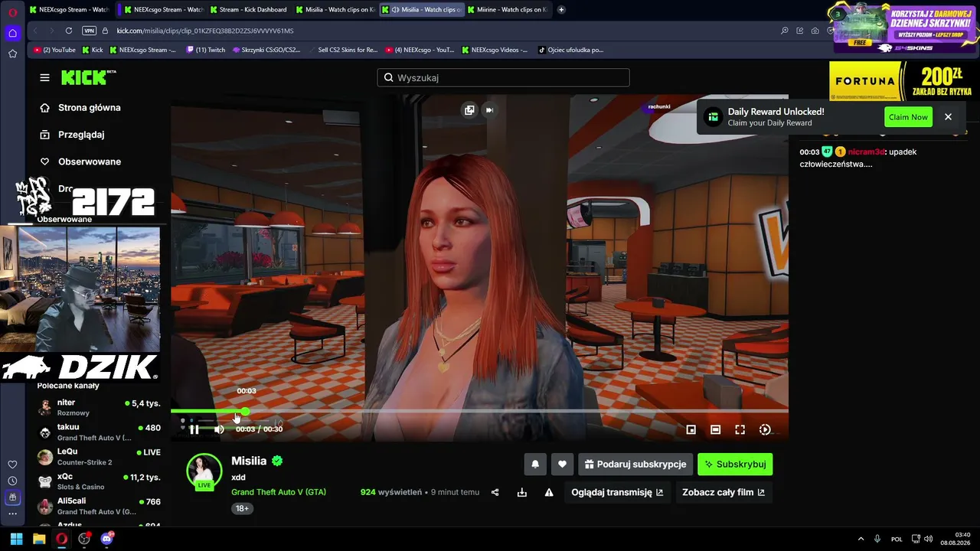Open Opera sidebar history clock
Viewport: 980px width, 551px height.
pos(12,481)
